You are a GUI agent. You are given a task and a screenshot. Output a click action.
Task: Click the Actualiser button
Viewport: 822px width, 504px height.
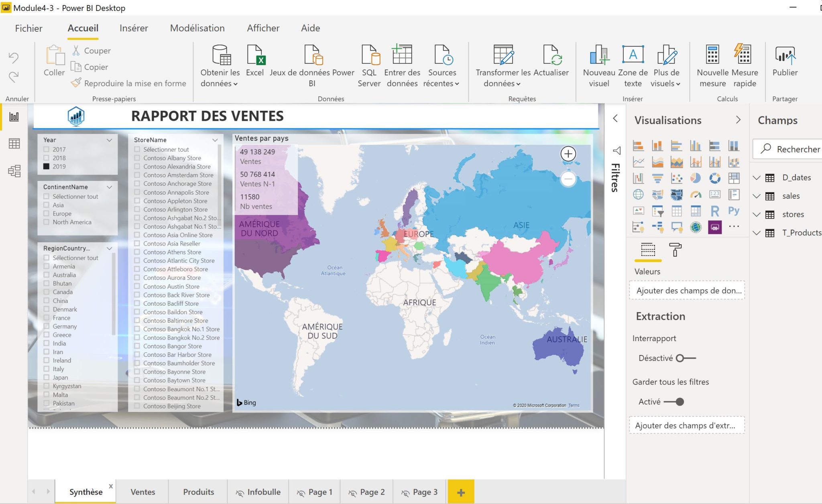coord(551,65)
